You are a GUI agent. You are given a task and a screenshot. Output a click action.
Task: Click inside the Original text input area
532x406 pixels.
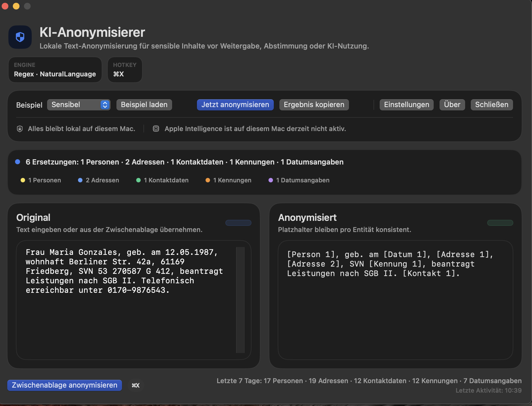point(125,321)
